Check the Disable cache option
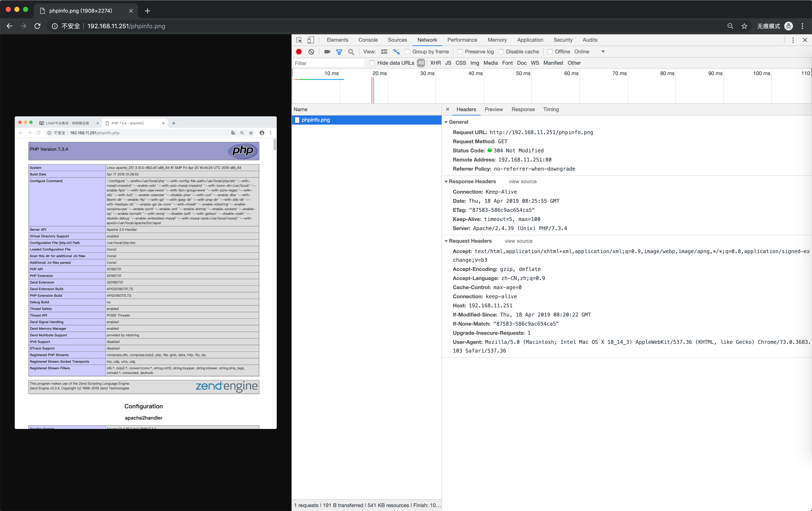 pos(501,52)
